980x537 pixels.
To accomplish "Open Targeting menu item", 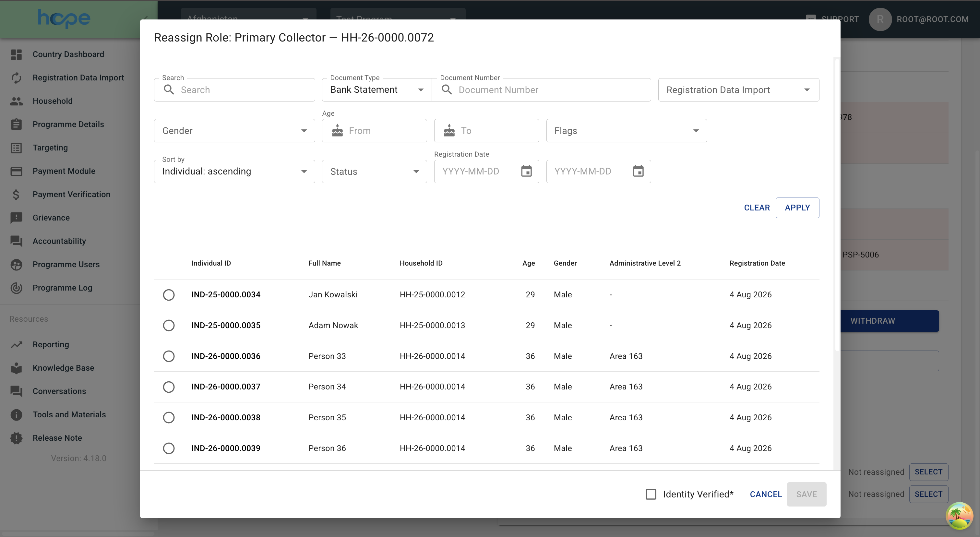I will (x=50, y=148).
